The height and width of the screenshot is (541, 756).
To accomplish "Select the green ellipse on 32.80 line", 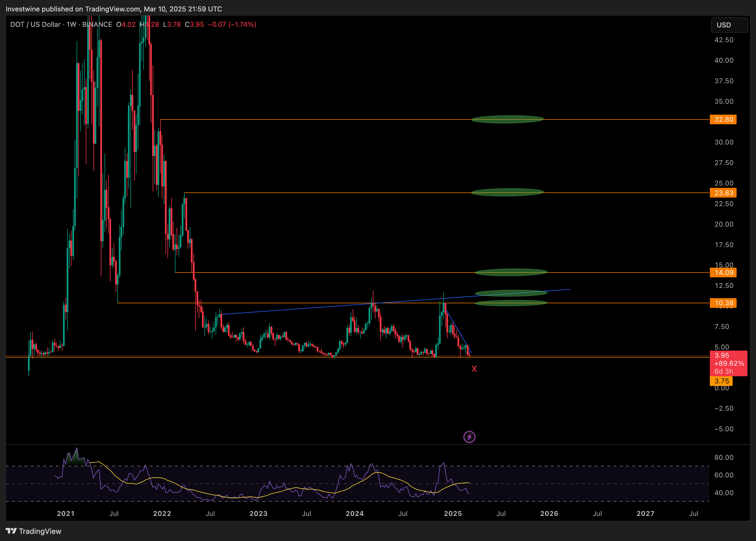I will point(507,119).
